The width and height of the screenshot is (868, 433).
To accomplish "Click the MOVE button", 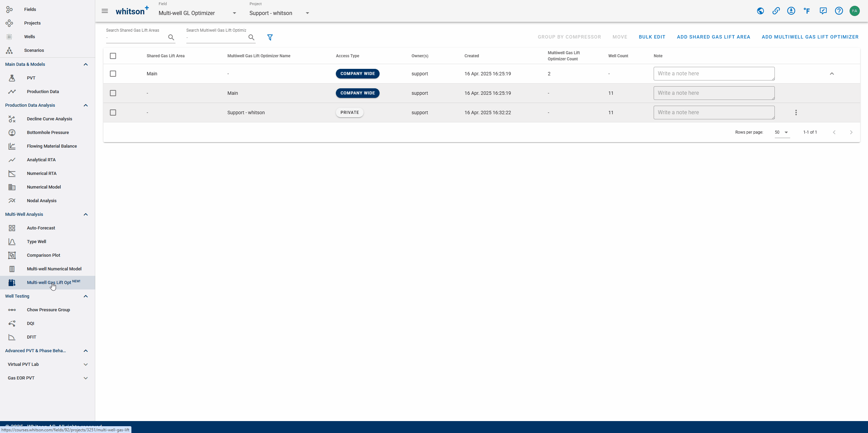I will [x=620, y=37].
